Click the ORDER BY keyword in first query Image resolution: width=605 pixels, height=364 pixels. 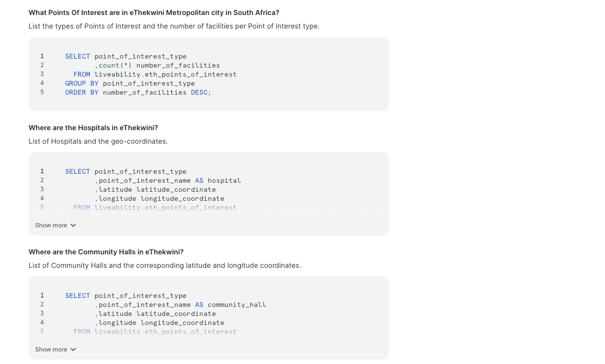tap(82, 93)
